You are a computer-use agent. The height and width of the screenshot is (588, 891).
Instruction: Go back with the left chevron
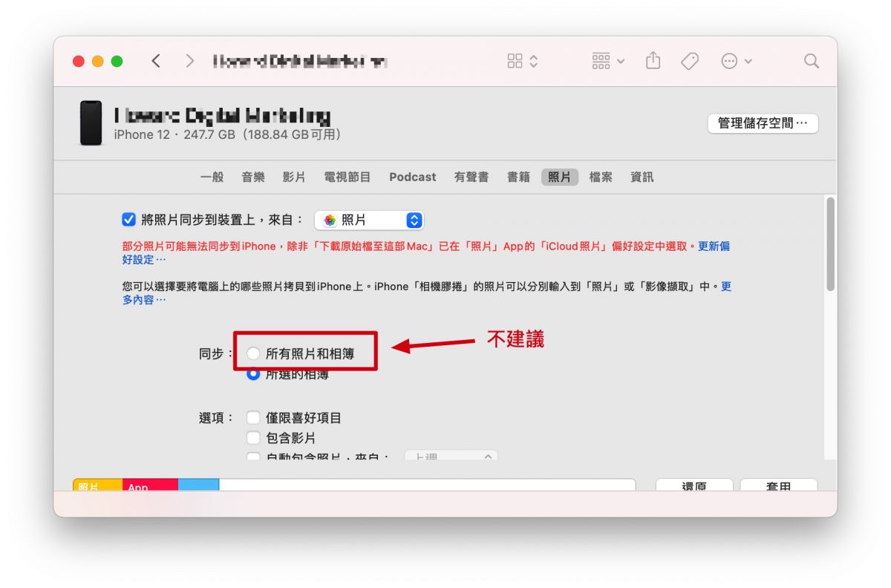pyautogui.click(x=156, y=61)
